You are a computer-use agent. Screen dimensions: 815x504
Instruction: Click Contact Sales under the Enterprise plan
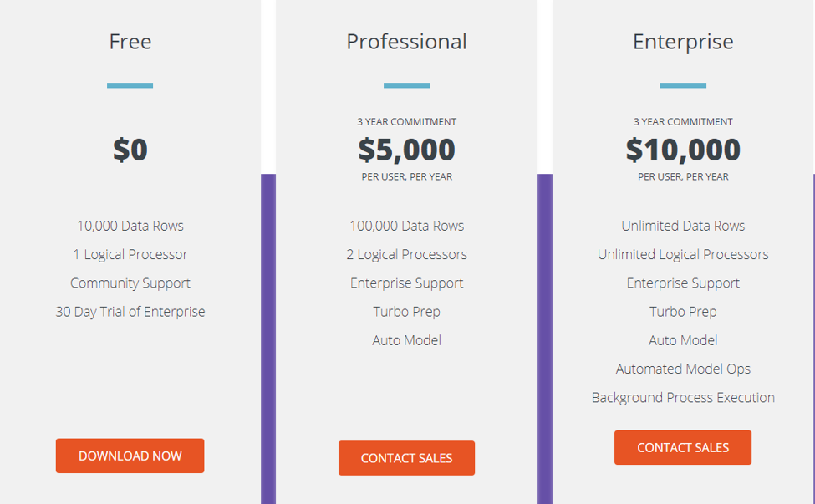coord(683,447)
